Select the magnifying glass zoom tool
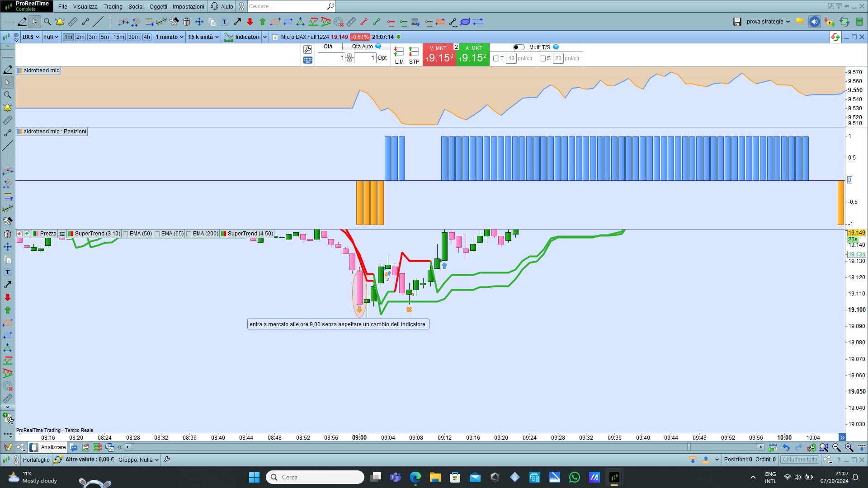Viewport: 868px width, 488px height. tap(47, 22)
